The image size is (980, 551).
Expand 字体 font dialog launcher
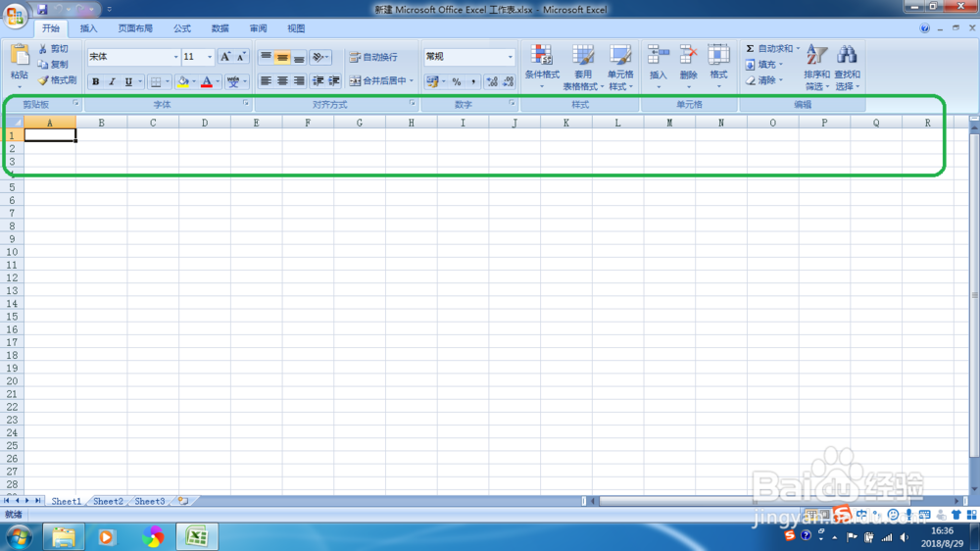246,103
